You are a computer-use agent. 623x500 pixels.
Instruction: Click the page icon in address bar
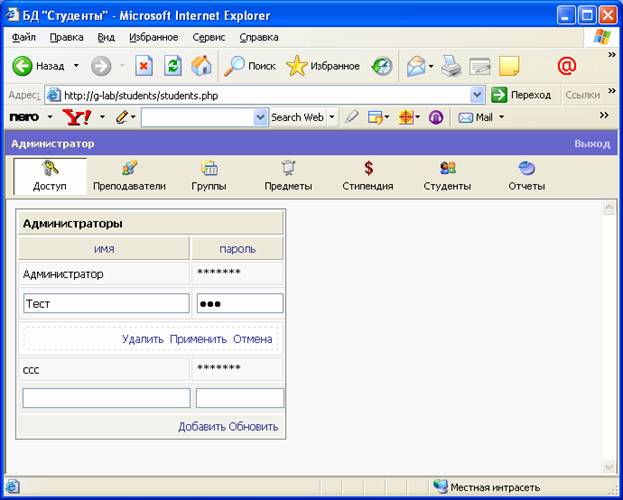tap(54, 95)
